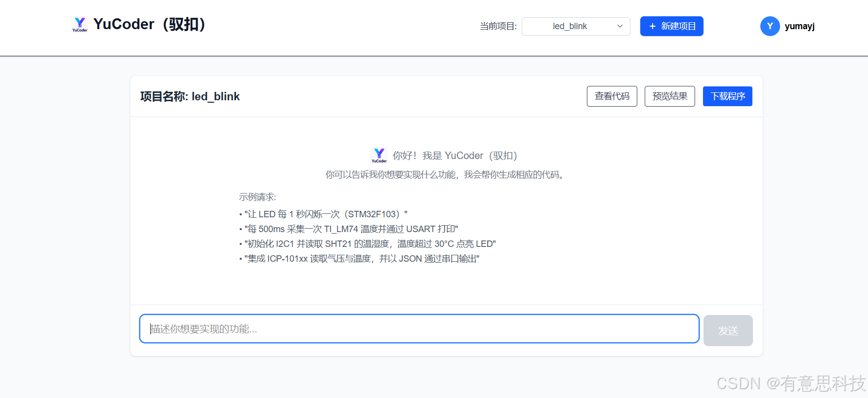Click the project name heading led_blink
The width and height of the screenshot is (868, 398).
[190, 96]
